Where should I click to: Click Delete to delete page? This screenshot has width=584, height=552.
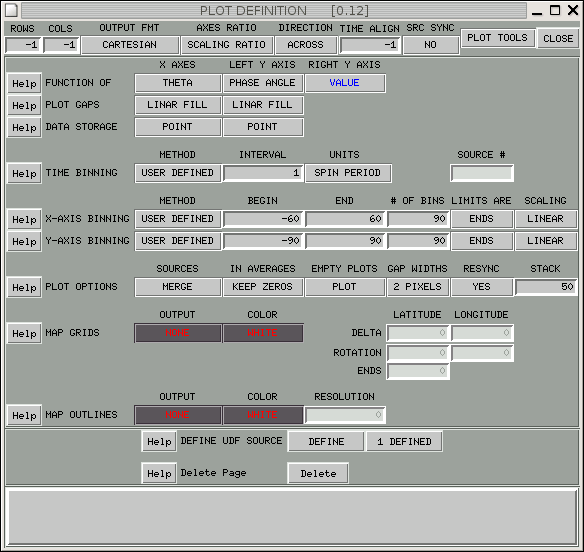318,473
